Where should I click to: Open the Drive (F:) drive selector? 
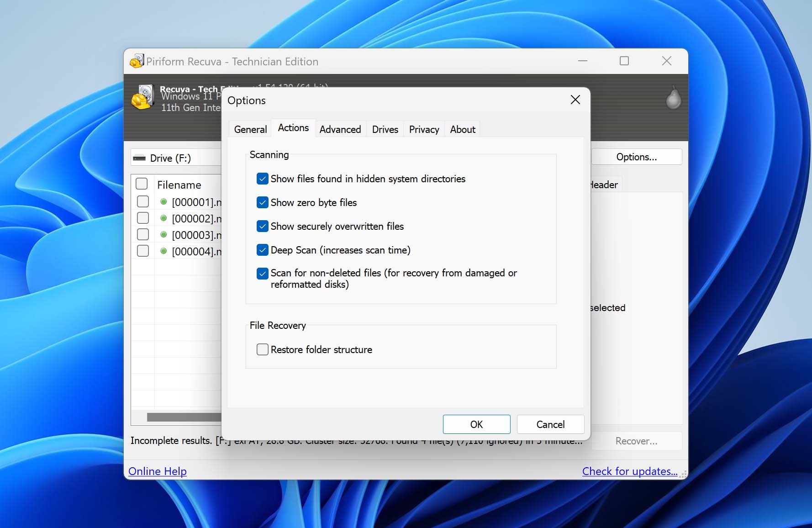176,158
